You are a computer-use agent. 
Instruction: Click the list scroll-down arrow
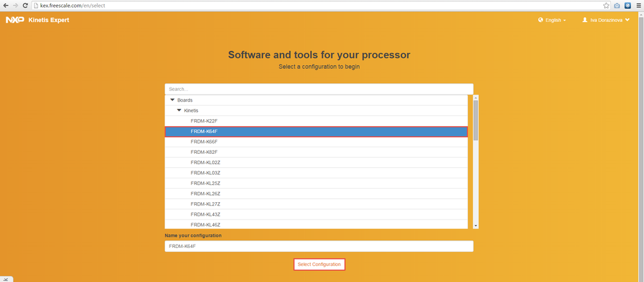point(476,226)
